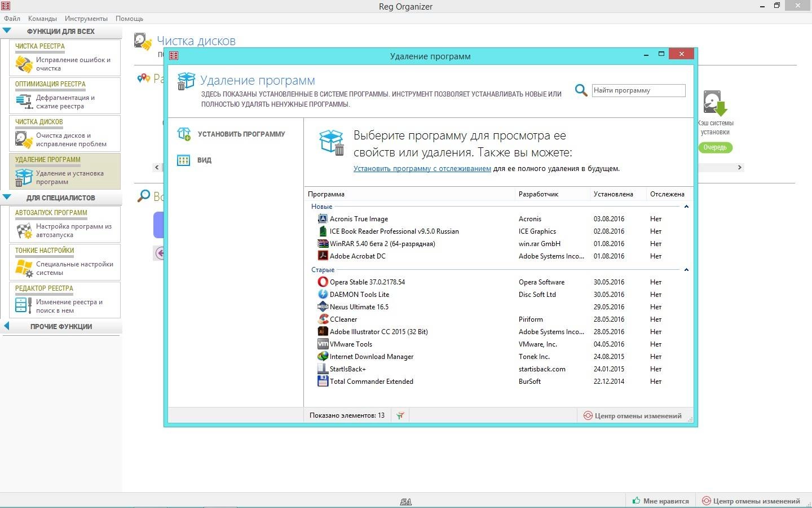Click the Вид button

pyautogui.click(x=195, y=160)
